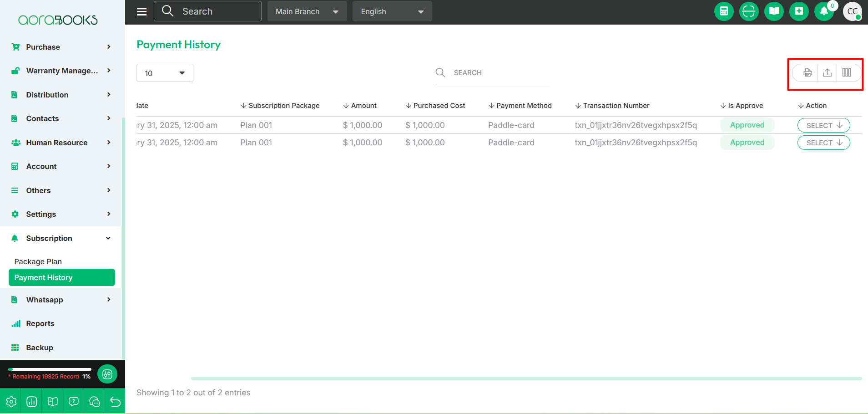
Task: Click the round green upgrade icon
Action: coord(107,374)
